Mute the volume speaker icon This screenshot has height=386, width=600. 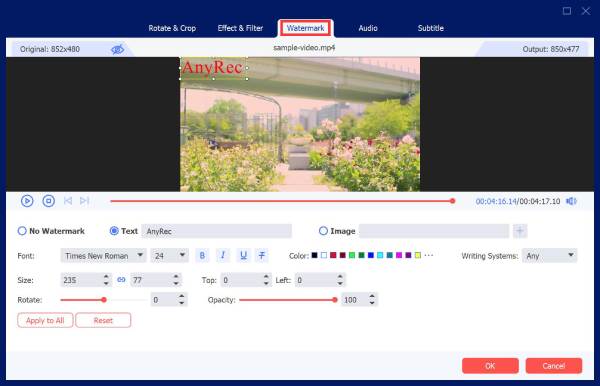click(x=571, y=201)
